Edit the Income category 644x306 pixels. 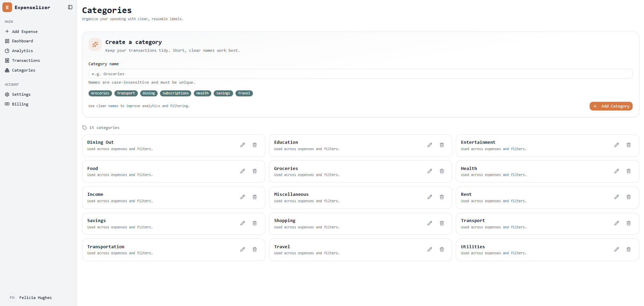(243, 197)
